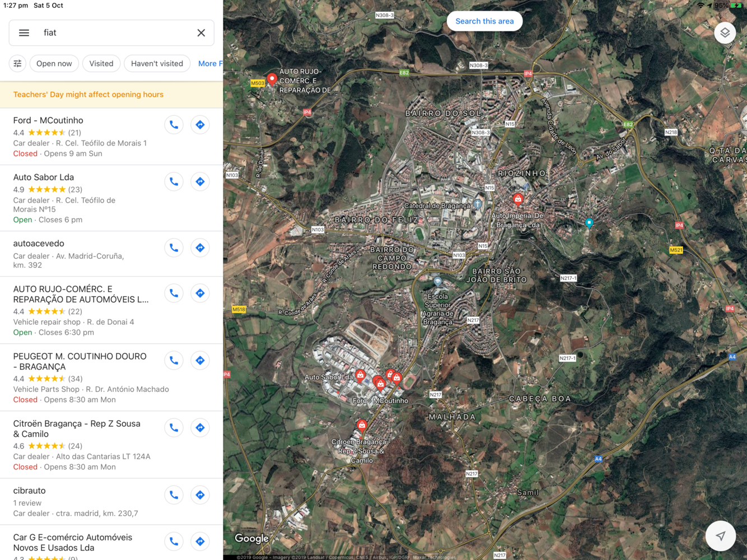Tap the 'BAIRRO DO SOL' map label
This screenshot has width=747, height=560.
click(x=443, y=113)
